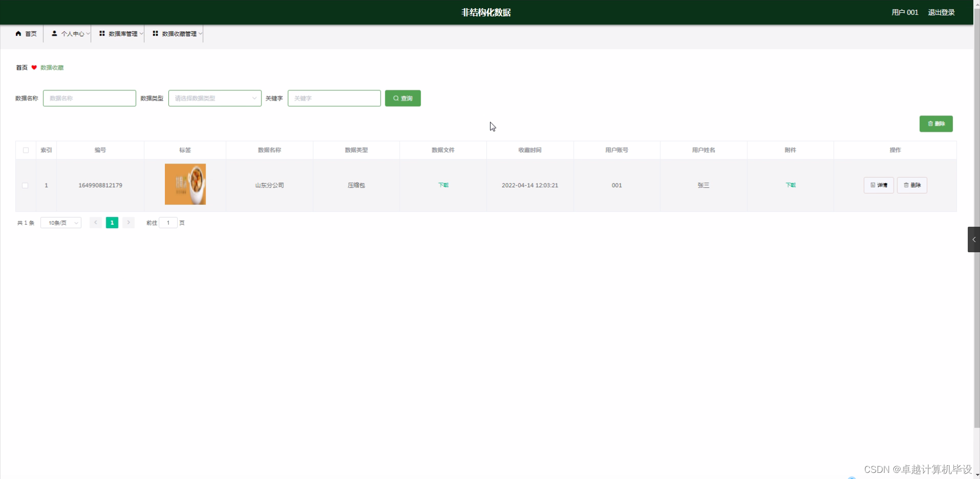This screenshot has width=980, height=479.
Task: Click the heart icon in the breadcrumb
Action: [x=34, y=67]
